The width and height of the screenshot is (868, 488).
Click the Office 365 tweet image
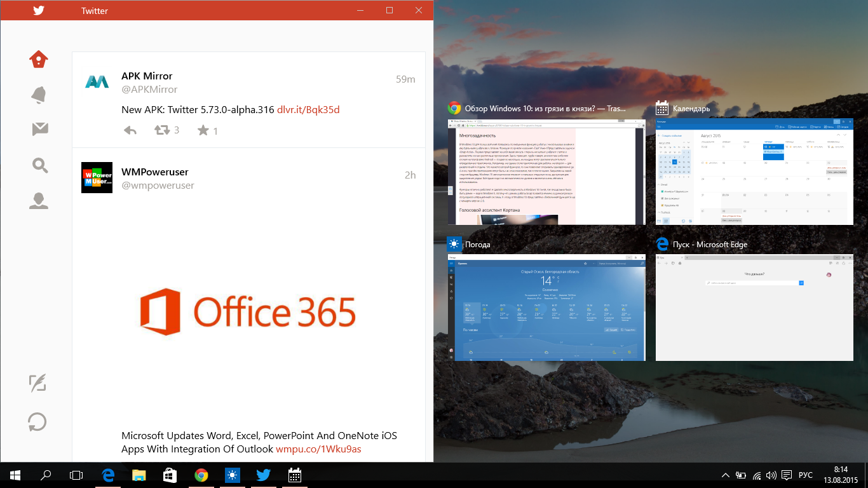[x=248, y=311]
